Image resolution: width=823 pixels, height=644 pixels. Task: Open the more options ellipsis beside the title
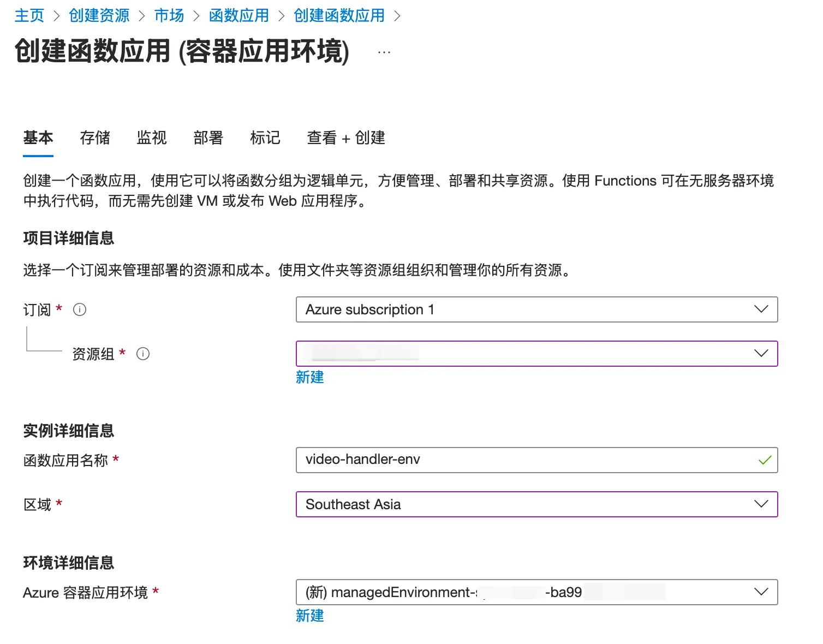click(x=384, y=52)
